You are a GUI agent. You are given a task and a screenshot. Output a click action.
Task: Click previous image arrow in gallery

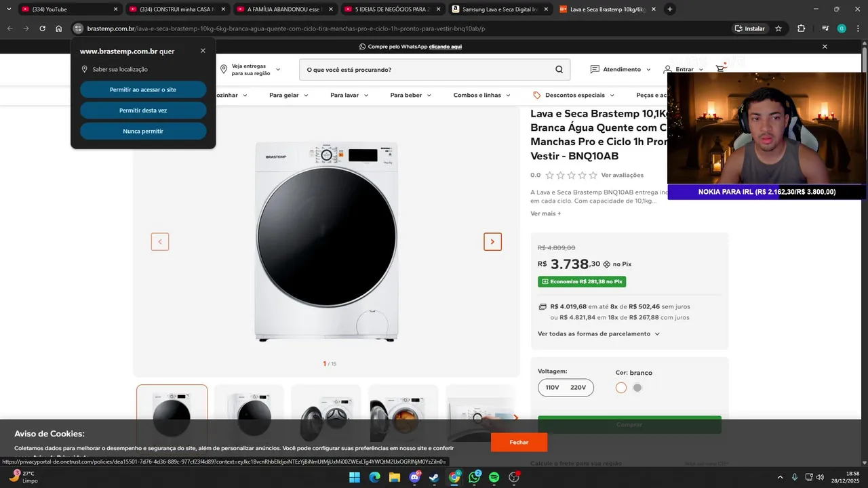coord(160,241)
